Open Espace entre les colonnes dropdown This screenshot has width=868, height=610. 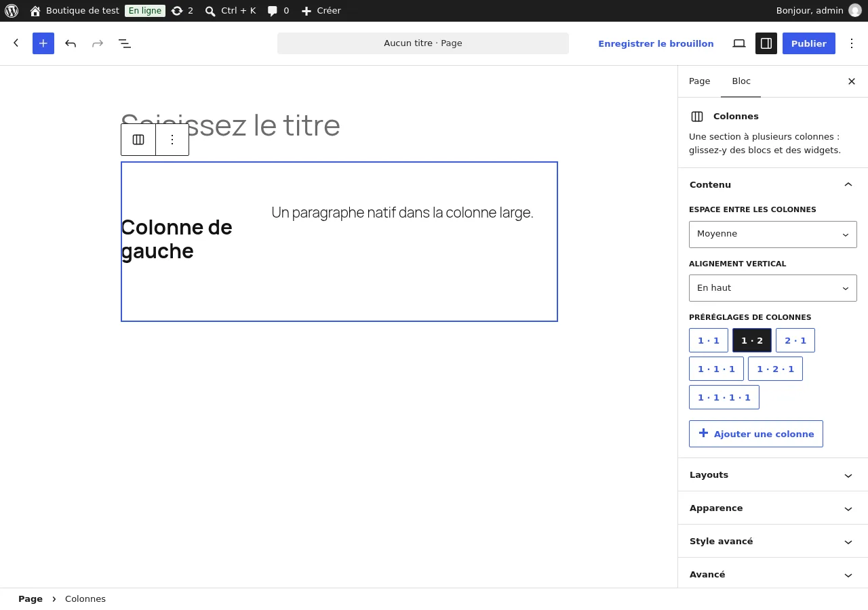[773, 235]
